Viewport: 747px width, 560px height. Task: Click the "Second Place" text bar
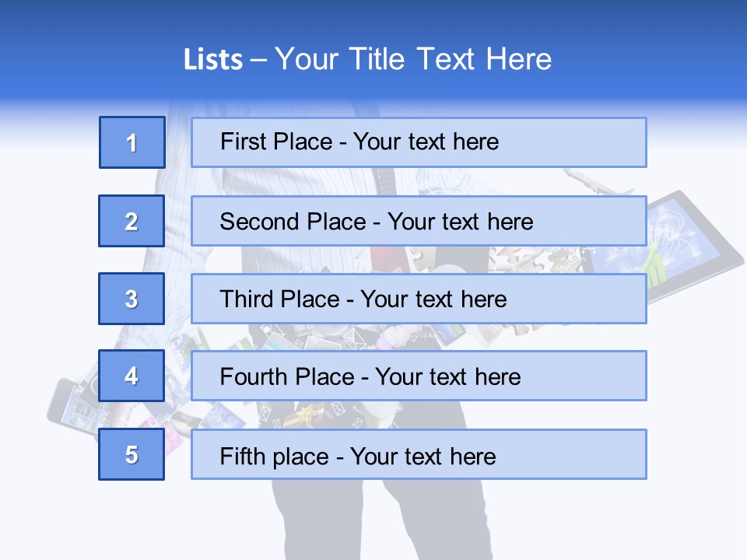(x=419, y=221)
